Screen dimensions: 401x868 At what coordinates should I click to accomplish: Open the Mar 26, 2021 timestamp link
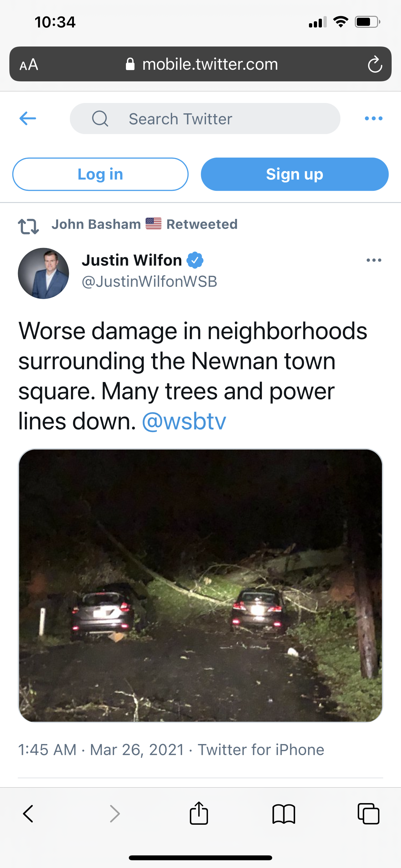(x=137, y=750)
